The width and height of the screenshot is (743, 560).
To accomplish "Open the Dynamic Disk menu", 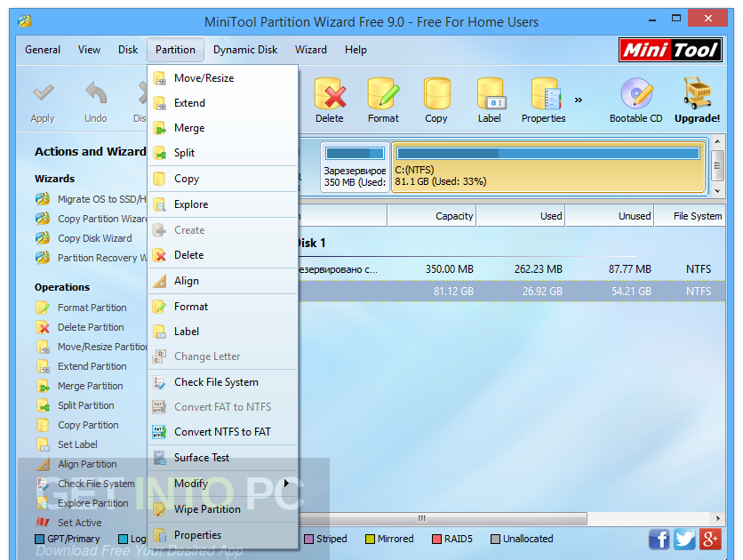I will coord(245,50).
